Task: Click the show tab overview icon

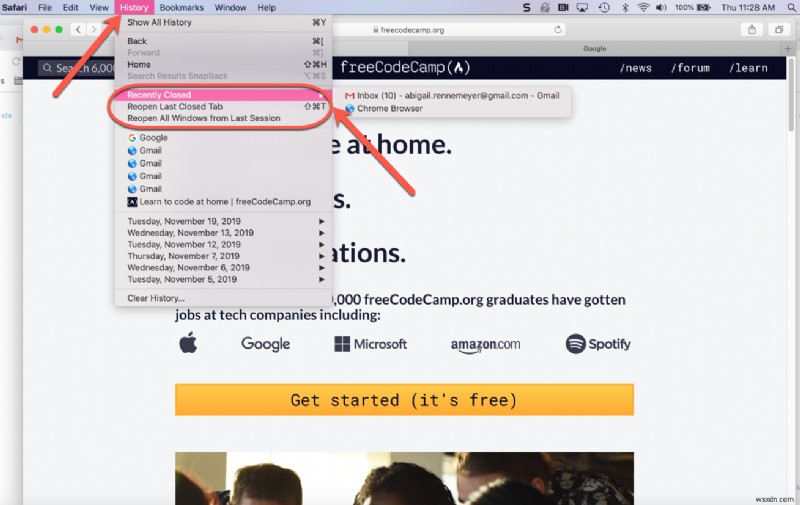Action: [779, 30]
